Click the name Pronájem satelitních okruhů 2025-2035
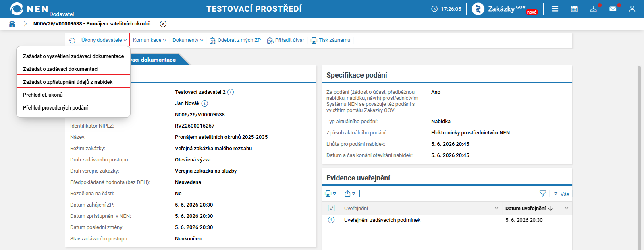The image size is (644, 250). pos(221,137)
